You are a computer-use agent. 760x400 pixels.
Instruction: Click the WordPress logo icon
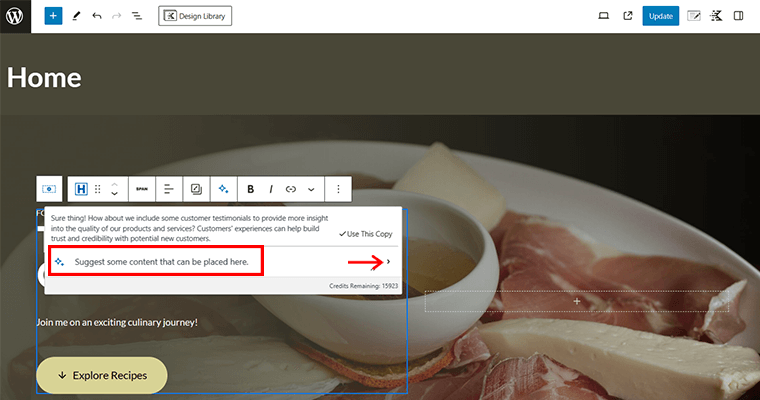click(x=15, y=16)
